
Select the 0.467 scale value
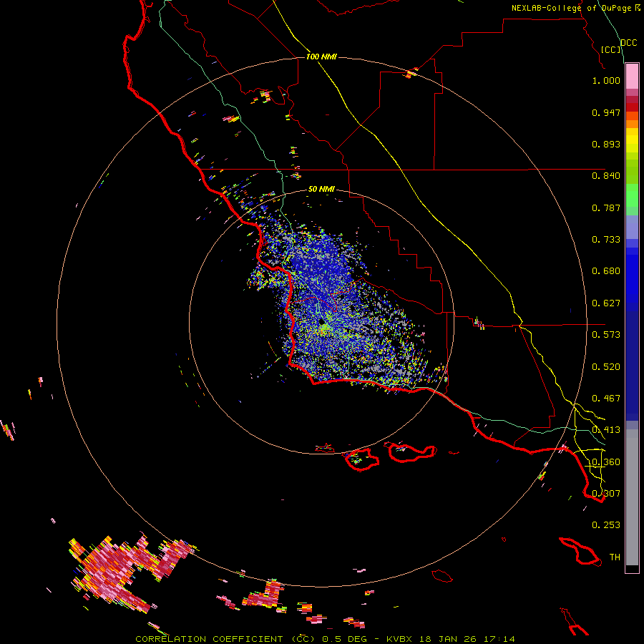606,399
